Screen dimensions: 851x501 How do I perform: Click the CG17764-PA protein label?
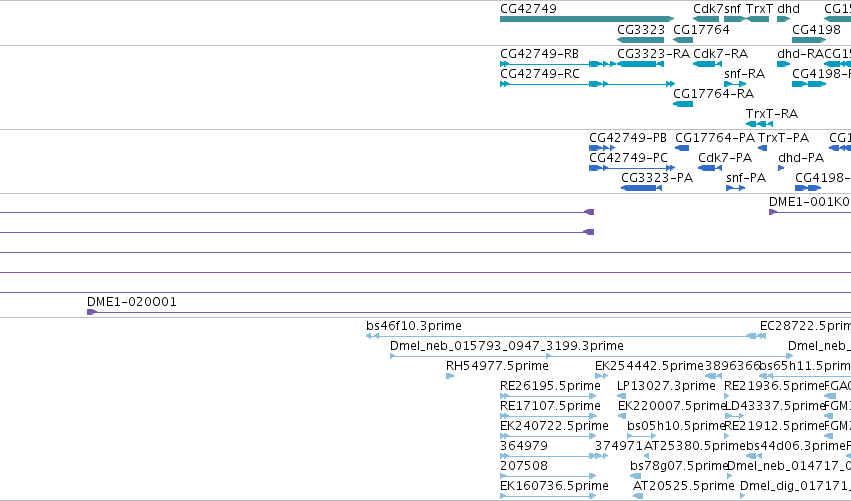pos(715,138)
